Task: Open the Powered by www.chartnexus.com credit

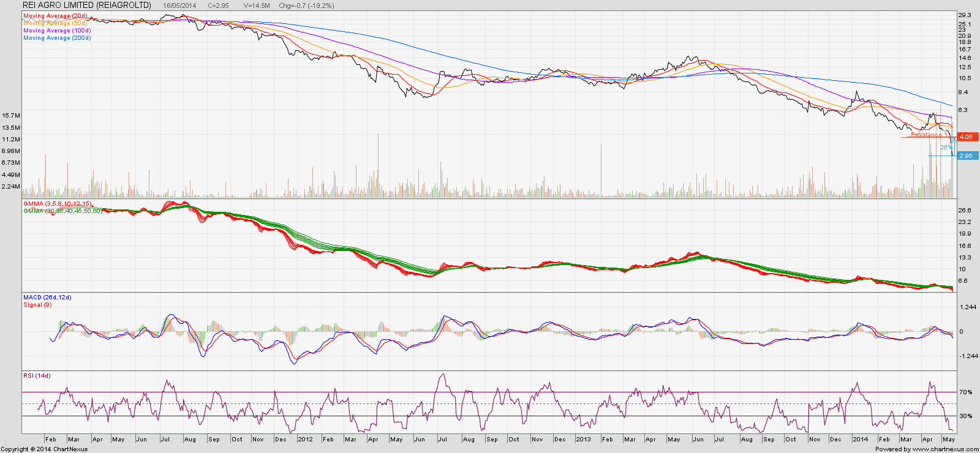Action: 927,449
